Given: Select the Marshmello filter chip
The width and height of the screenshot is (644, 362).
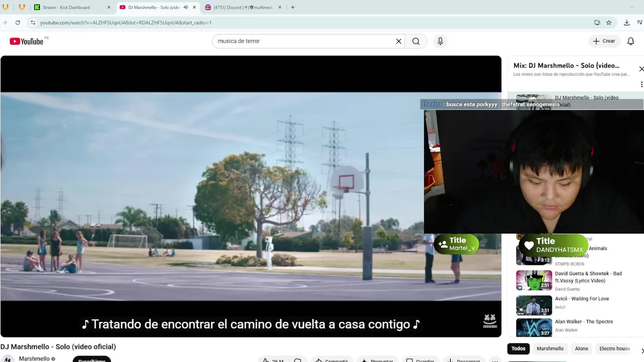Looking at the screenshot, I should pos(550,348).
